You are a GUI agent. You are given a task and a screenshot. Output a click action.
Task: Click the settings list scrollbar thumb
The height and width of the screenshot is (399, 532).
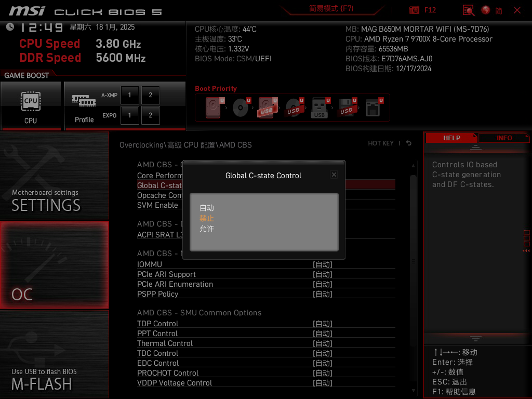413,261
